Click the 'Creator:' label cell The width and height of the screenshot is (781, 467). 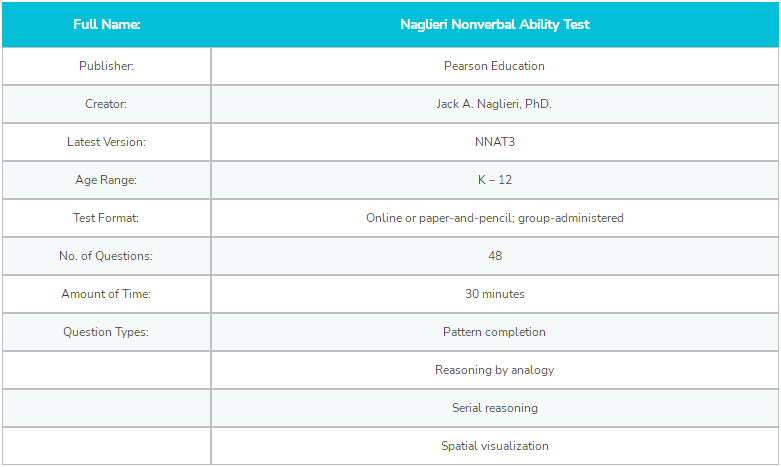(x=107, y=104)
